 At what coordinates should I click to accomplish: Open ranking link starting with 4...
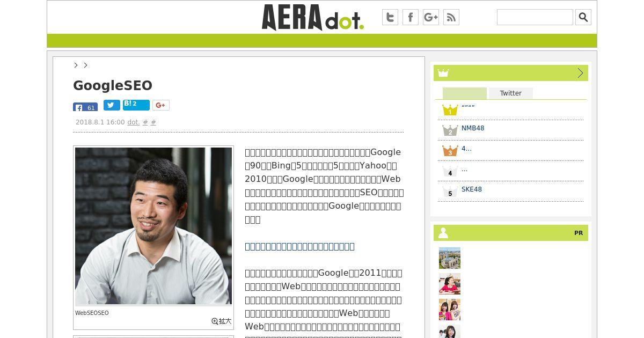pyautogui.click(x=466, y=149)
